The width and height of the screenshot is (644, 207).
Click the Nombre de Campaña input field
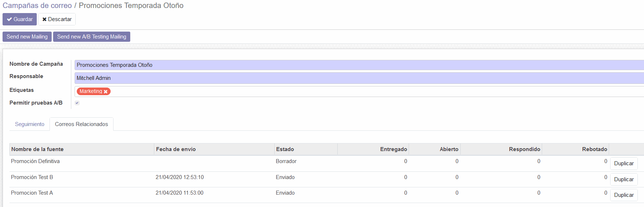pos(358,65)
